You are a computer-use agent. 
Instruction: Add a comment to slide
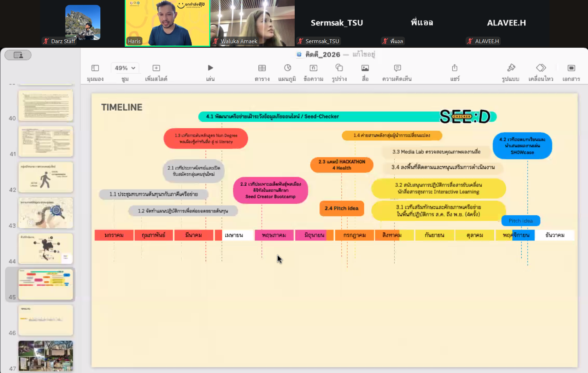point(397,68)
